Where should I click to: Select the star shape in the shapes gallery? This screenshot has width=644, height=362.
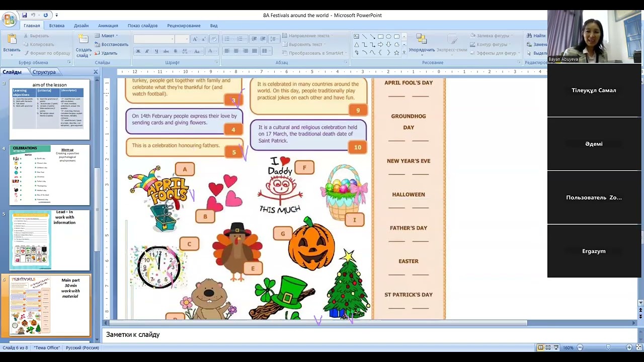[396, 52]
